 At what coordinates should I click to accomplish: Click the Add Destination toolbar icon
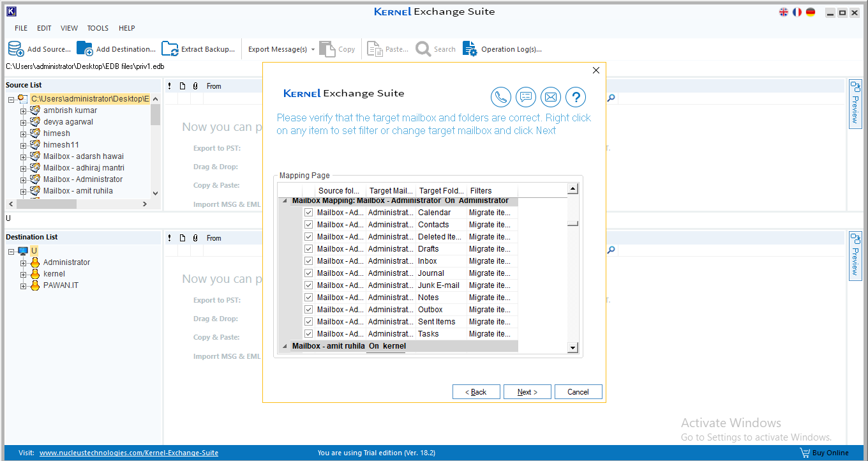(84, 49)
